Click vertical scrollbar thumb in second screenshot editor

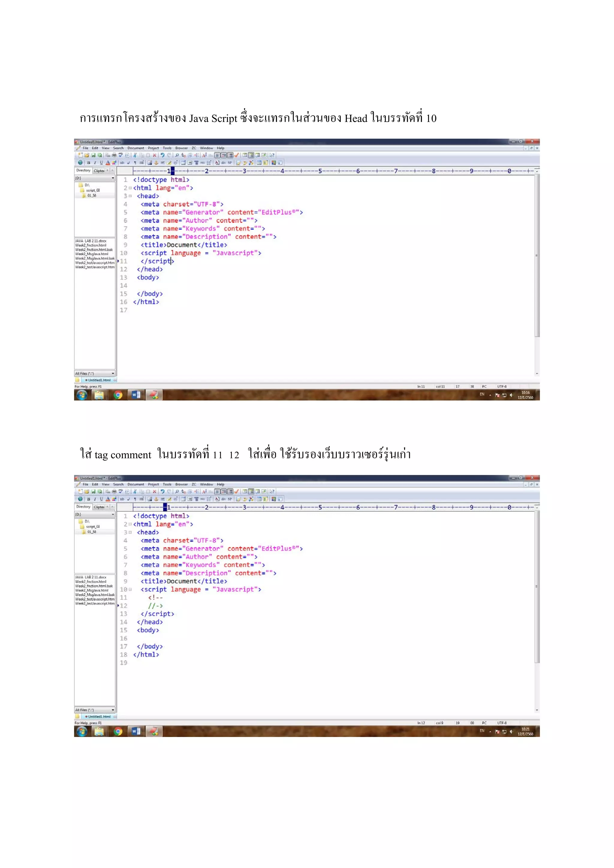(x=537, y=586)
